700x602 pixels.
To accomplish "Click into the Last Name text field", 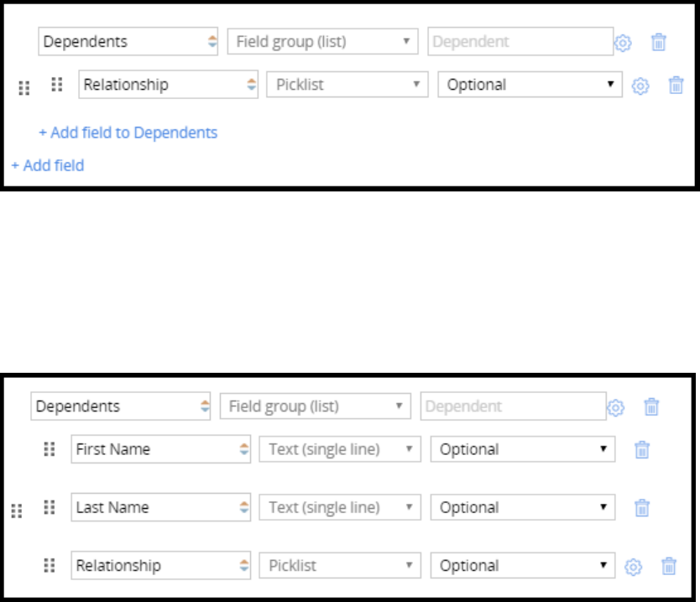I will click(x=151, y=507).
